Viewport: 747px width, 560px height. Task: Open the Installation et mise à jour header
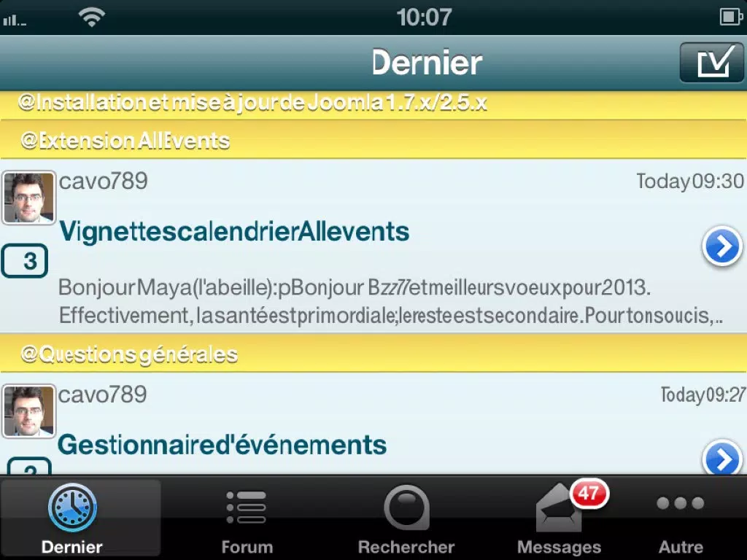(x=373, y=104)
